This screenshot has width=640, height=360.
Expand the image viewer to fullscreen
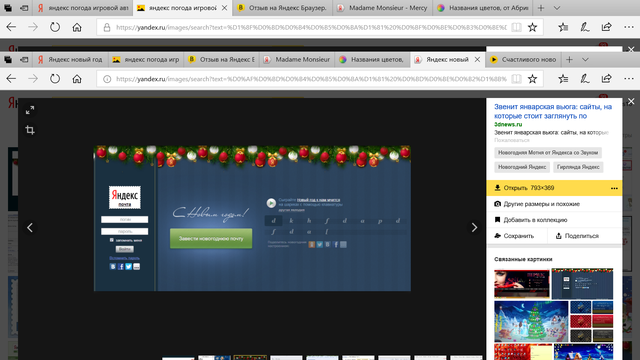tap(30, 110)
